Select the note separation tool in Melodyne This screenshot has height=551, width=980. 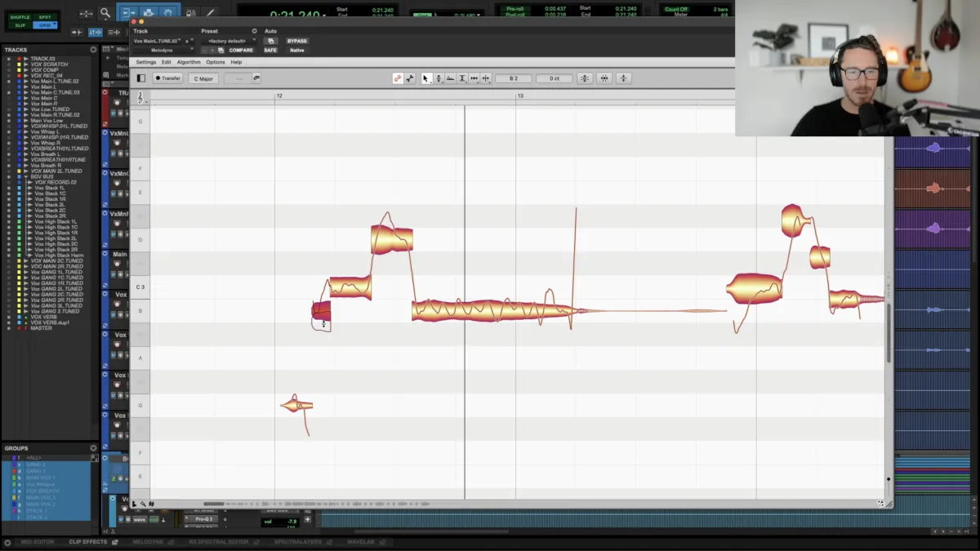[x=486, y=78]
